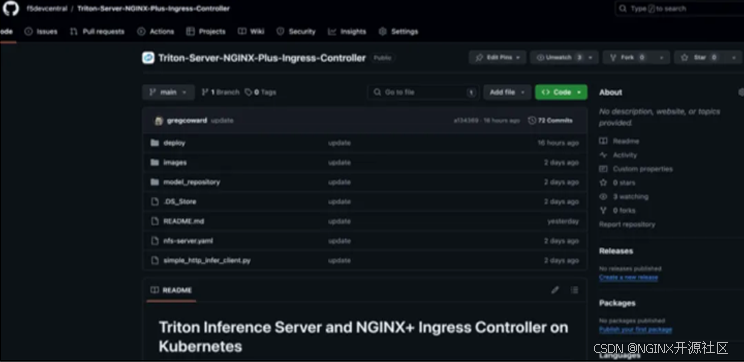
Task: Click gregcoward's avatar image
Action: 158,121
